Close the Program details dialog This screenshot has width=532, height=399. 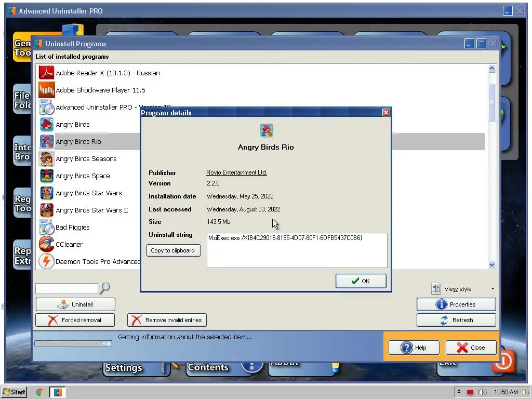(x=386, y=113)
